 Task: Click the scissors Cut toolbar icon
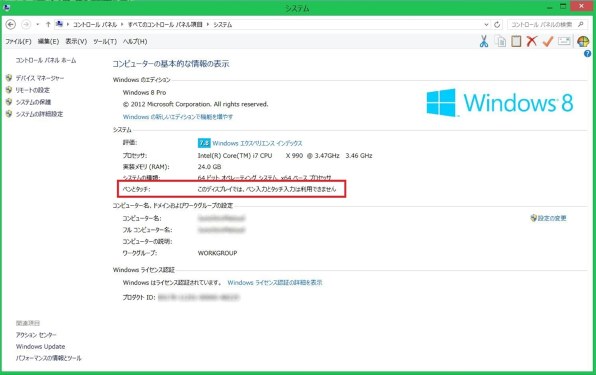(483, 41)
